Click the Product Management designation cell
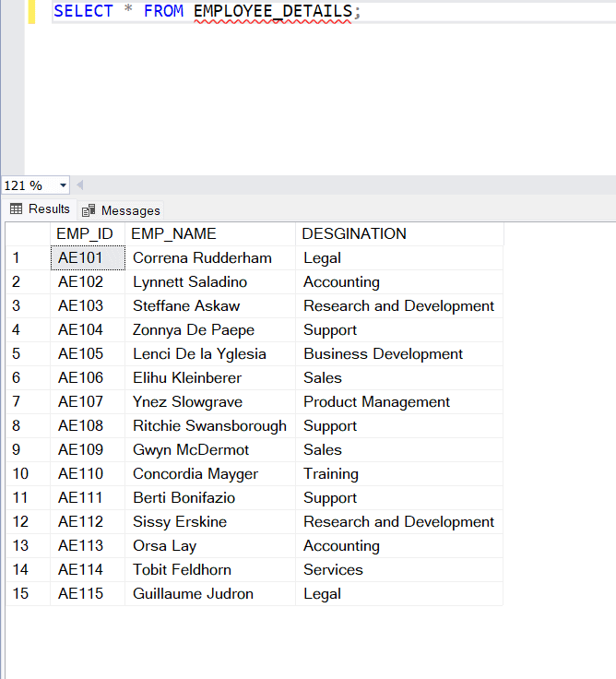The image size is (616, 679). tap(399, 402)
